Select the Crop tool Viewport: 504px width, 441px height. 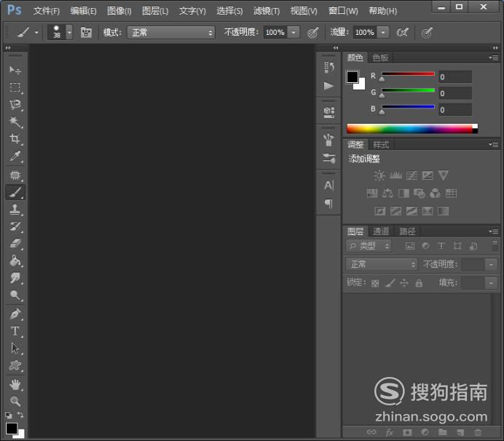[x=15, y=139]
